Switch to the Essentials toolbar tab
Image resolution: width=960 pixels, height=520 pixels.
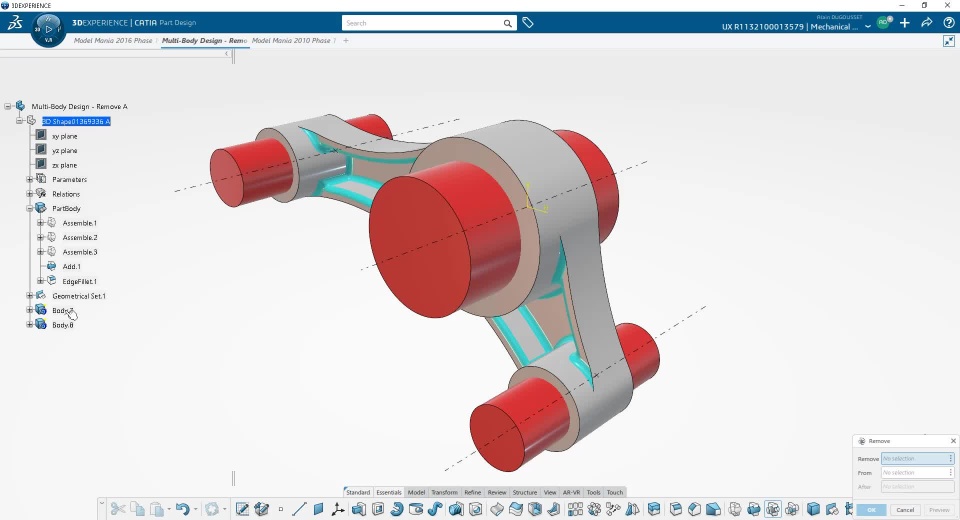pos(389,492)
